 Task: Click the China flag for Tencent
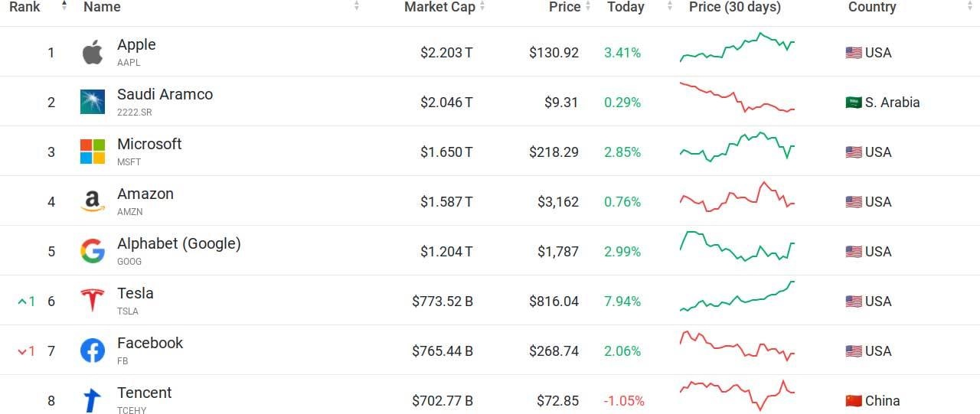pos(853,401)
